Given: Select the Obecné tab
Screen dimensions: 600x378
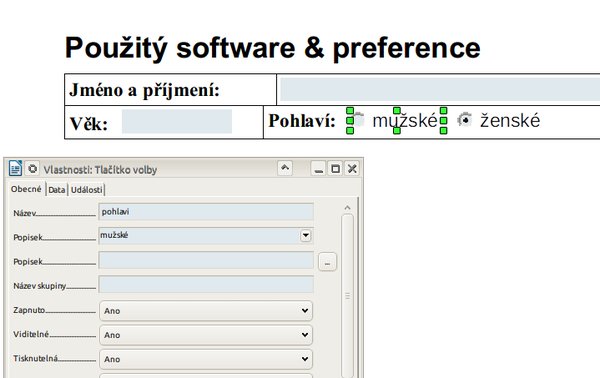Looking at the screenshot, I should [x=26, y=189].
